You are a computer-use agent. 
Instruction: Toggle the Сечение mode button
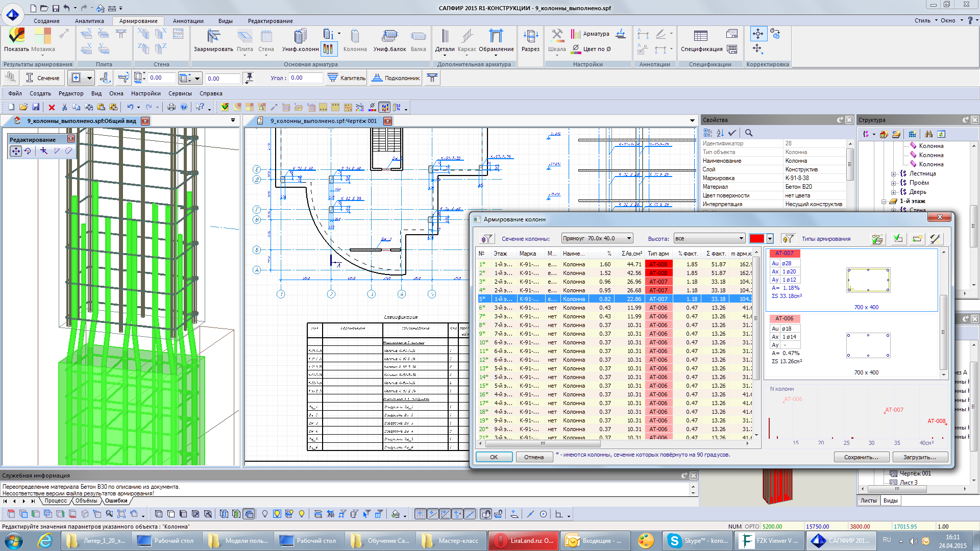pyautogui.click(x=43, y=78)
